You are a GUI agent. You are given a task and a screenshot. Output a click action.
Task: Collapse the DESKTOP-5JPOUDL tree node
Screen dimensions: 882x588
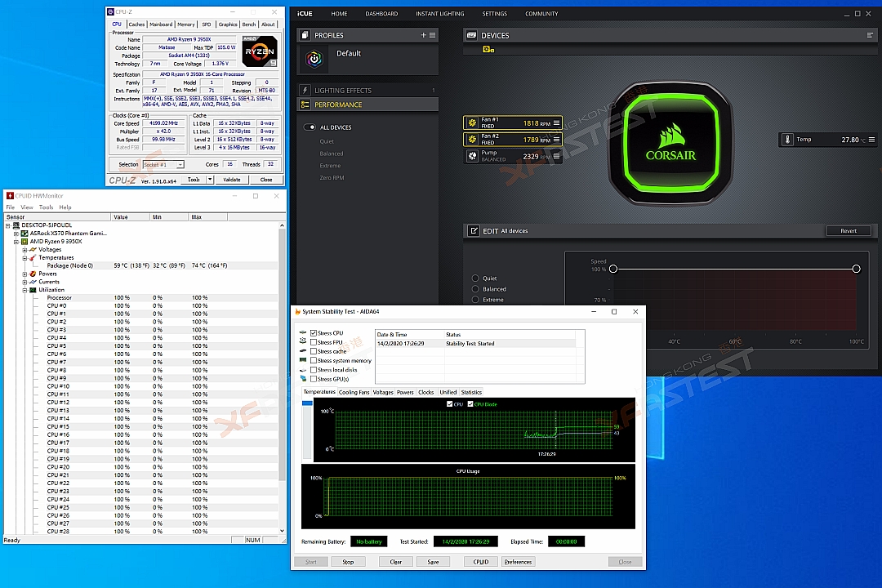pyautogui.click(x=8, y=225)
